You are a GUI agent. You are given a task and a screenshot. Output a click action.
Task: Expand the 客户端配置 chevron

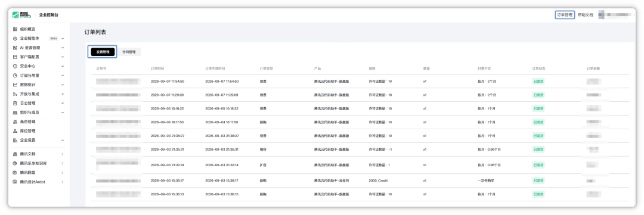[63, 57]
